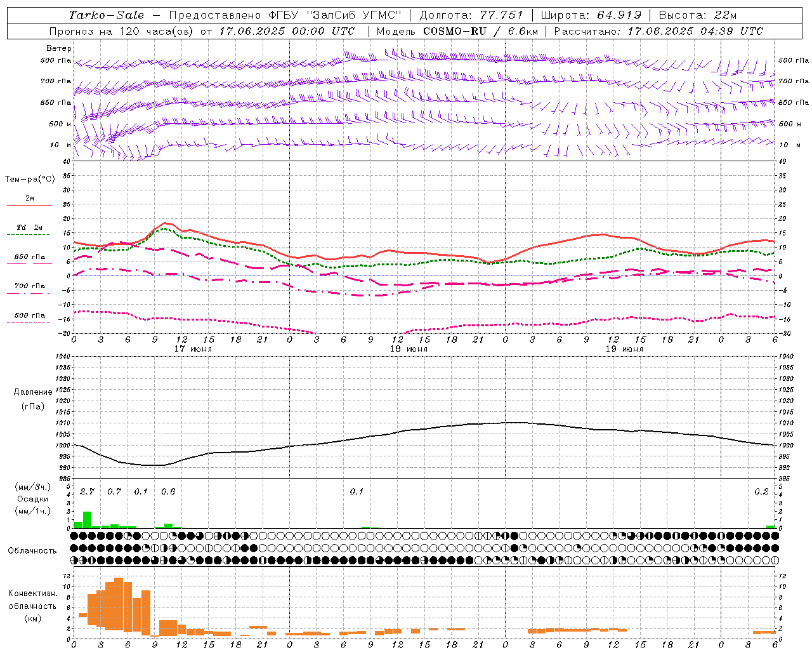Viewport: 812px width, 650px height.
Task: Click the Конвективн. convective cloud label
Action: [x=32, y=594]
